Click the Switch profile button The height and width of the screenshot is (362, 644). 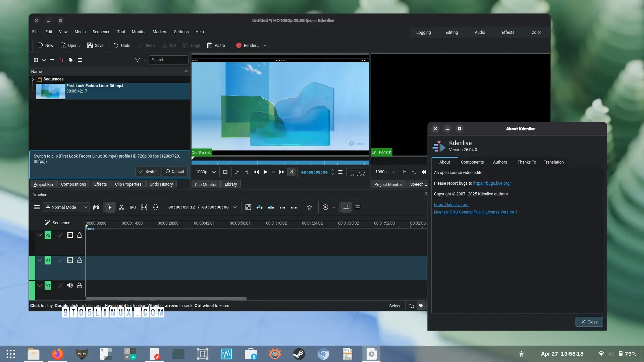pos(148,172)
